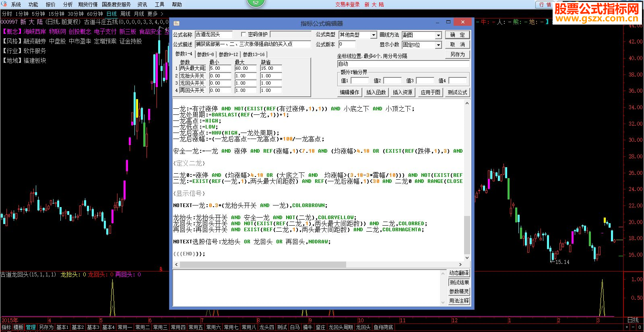Viewport: 644px width, 332px height.
Task: Open the 期货行情 menu
Action: 88,4
